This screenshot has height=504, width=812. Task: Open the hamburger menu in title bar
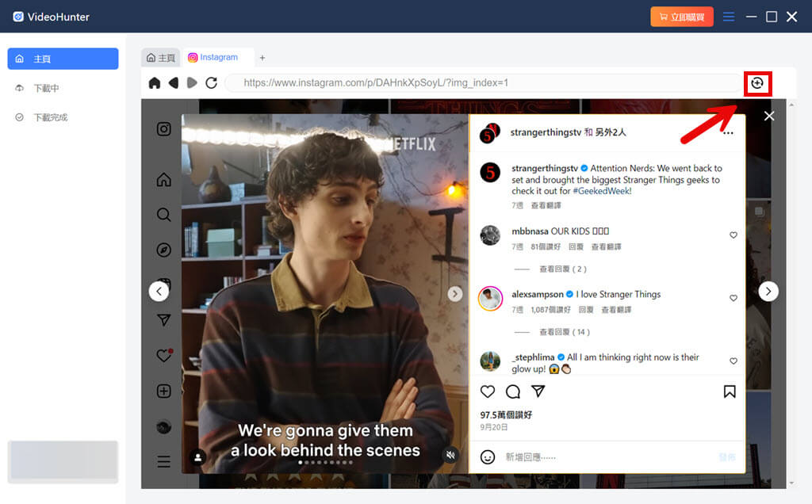[729, 17]
